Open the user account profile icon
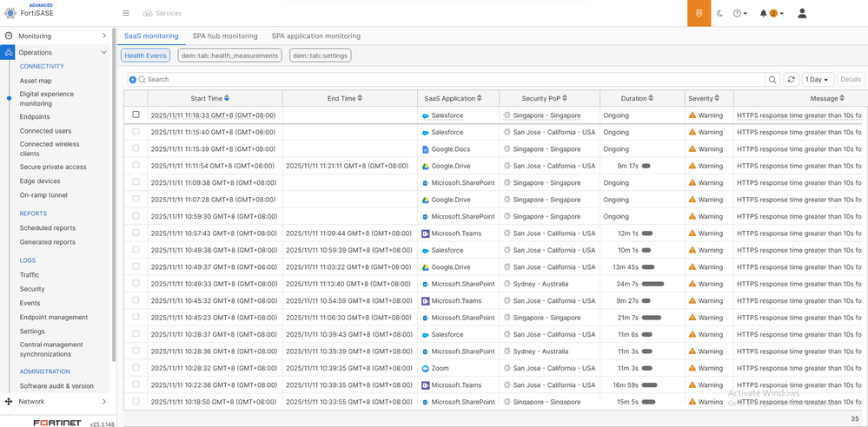Viewport: 868px width, 427px height. 802,13
